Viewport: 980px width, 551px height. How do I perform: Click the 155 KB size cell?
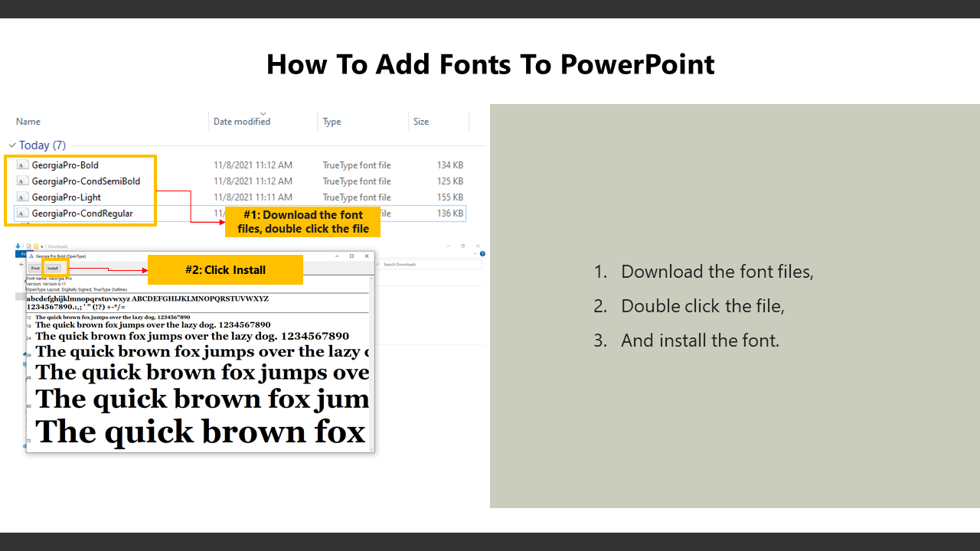[x=450, y=197]
